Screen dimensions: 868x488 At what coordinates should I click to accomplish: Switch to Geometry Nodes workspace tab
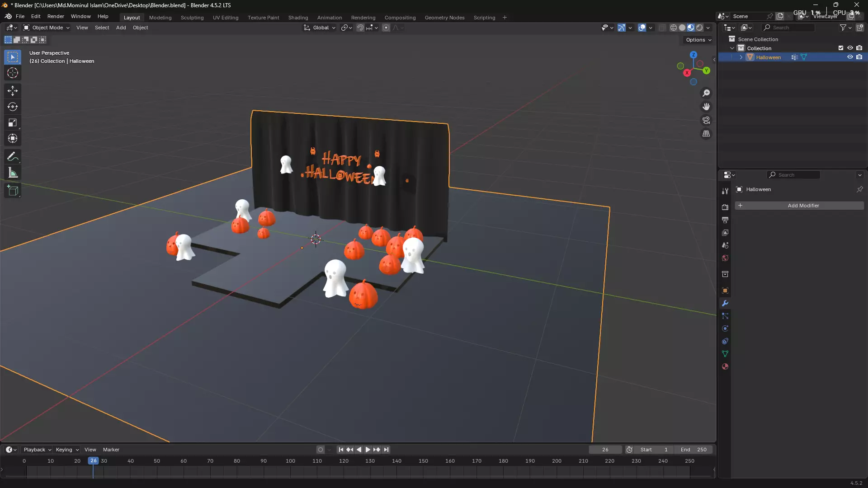point(444,18)
